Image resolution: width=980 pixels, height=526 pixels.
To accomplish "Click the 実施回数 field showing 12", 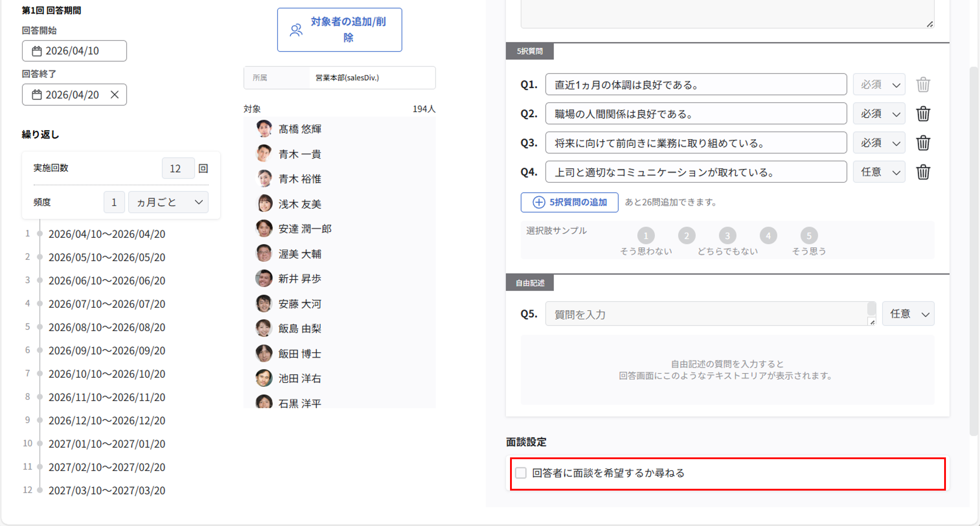I will coord(178,168).
